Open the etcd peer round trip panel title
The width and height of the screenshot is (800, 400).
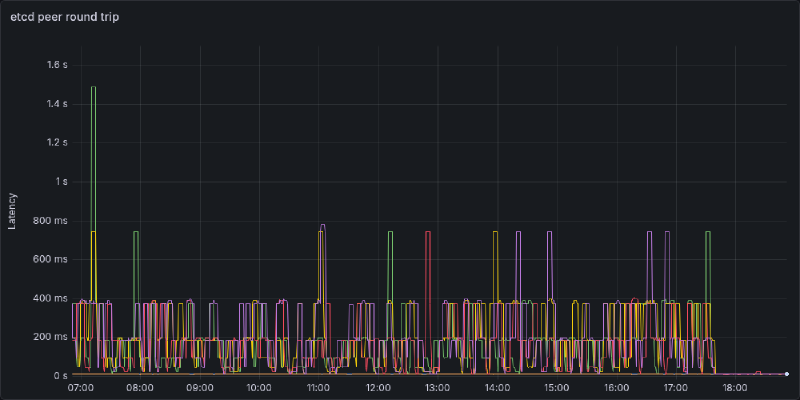65,17
